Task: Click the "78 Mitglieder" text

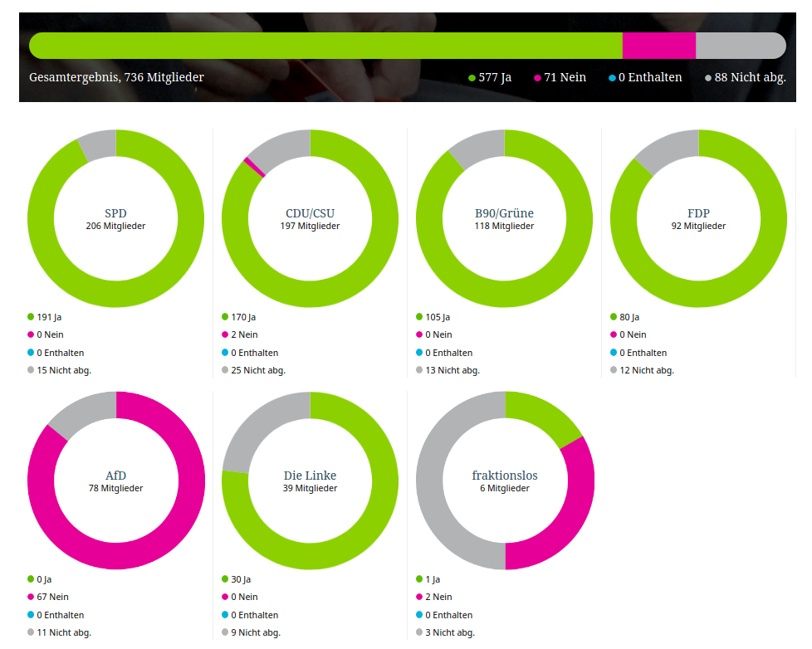Action: (x=115, y=489)
